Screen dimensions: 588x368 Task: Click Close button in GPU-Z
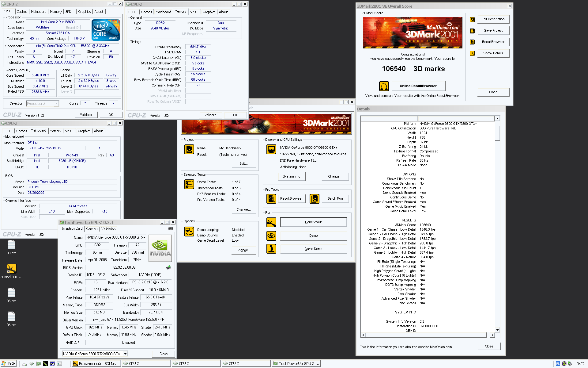[x=164, y=354]
